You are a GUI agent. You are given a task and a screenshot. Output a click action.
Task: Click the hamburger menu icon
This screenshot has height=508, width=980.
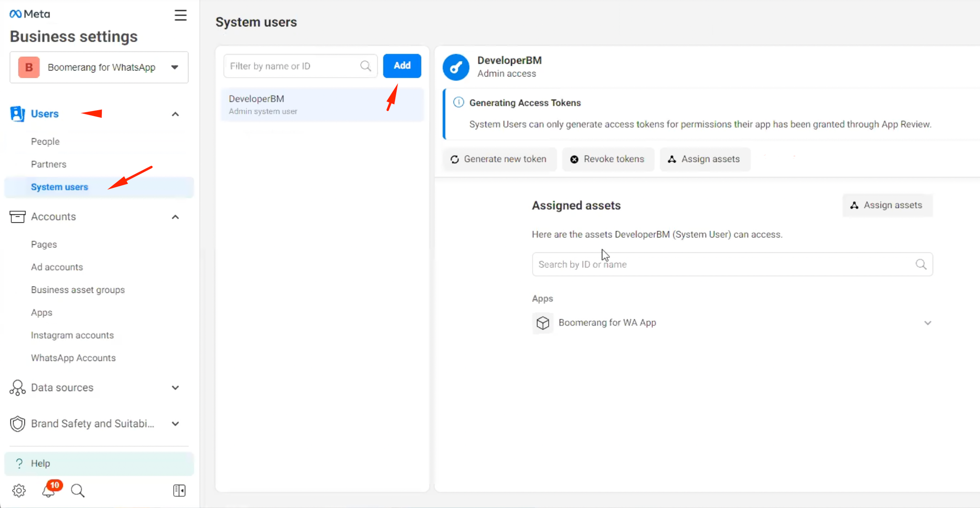coord(180,15)
